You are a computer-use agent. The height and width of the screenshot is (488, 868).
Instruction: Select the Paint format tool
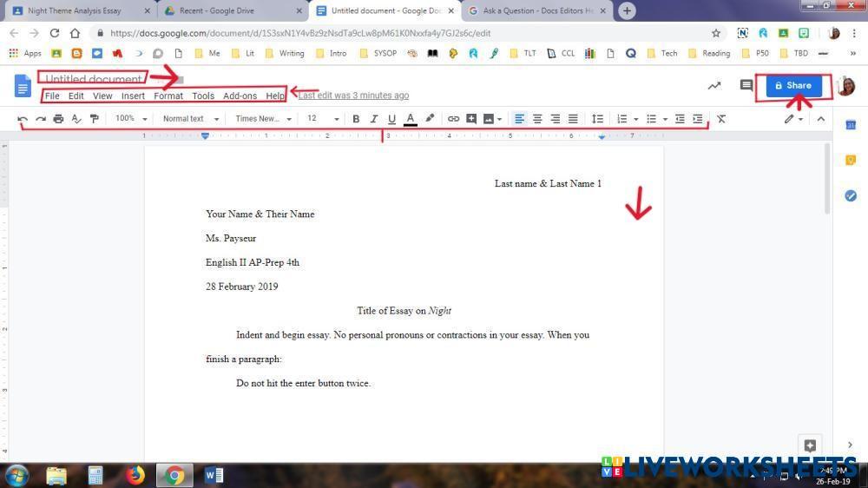pos(95,119)
